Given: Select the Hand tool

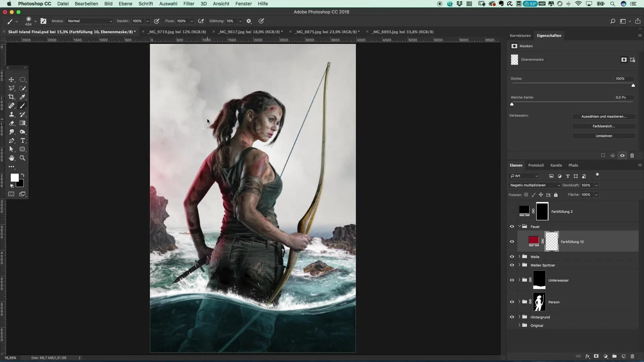Looking at the screenshot, I should [x=11, y=158].
